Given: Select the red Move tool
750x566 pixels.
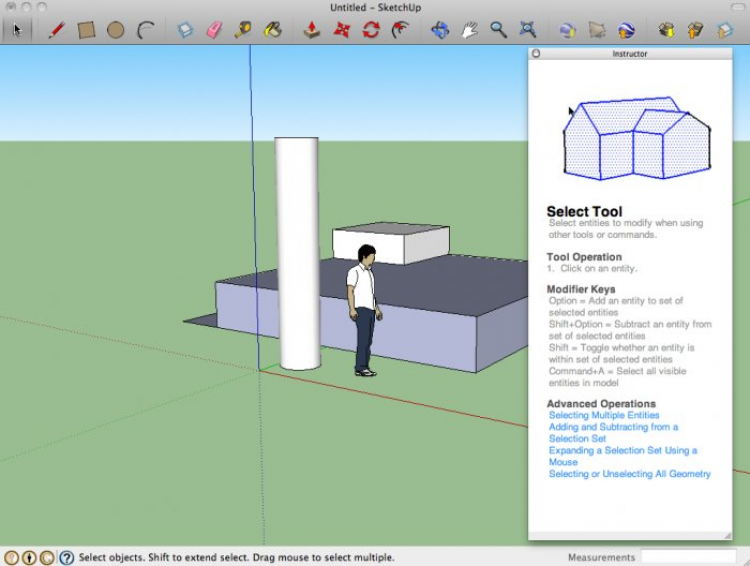Looking at the screenshot, I should (342, 30).
